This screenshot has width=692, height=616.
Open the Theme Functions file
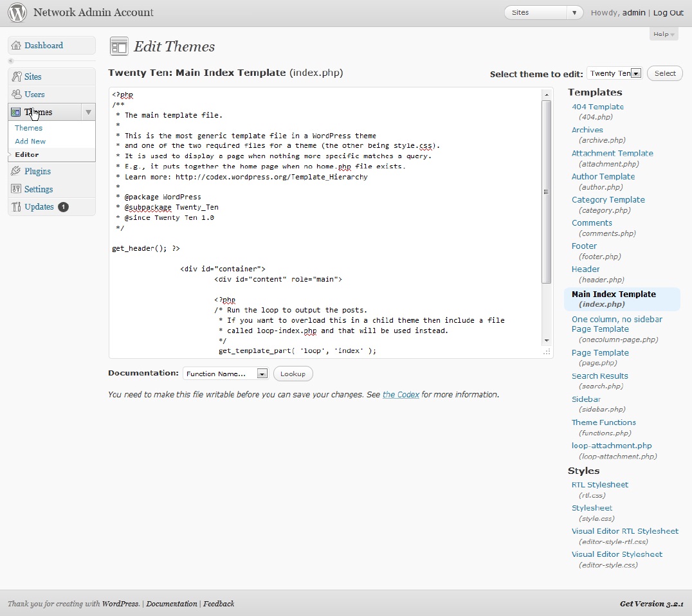(x=603, y=422)
